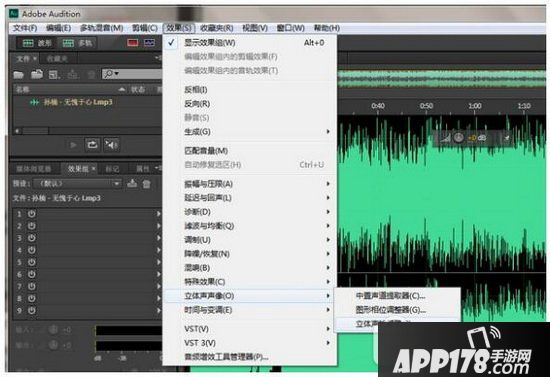This screenshot has width=550, height=377.
Task: Toggle power for effects slot 3
Action: coord(32,238)
